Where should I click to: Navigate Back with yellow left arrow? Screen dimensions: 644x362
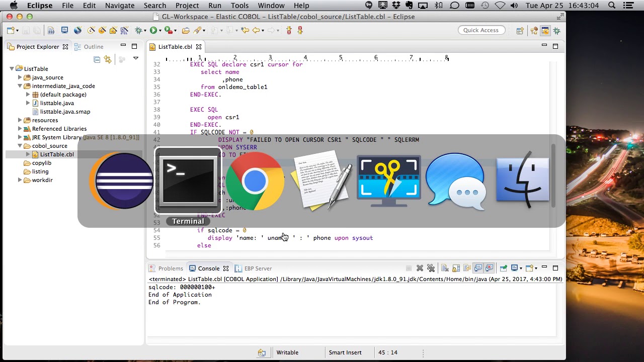click(256, 31)
